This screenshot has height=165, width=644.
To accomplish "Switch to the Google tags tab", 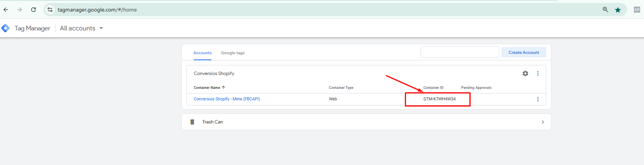I will point(233,53).
